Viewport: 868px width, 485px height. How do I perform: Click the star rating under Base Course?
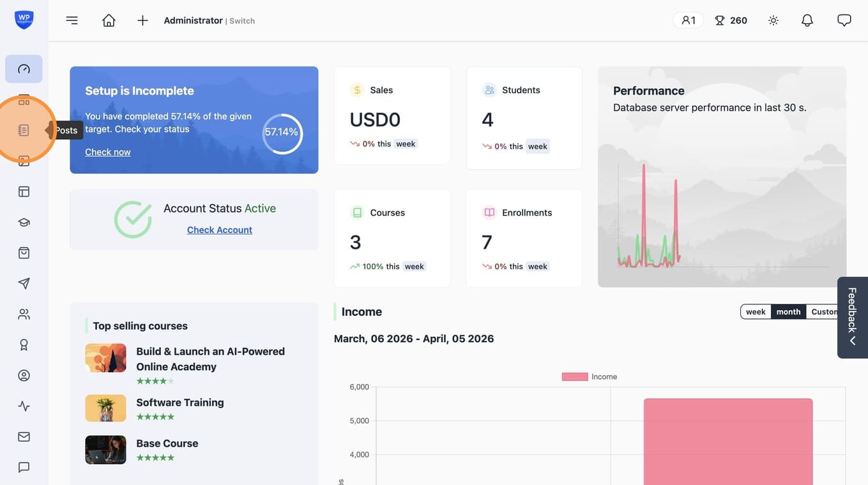coord(155,458)
